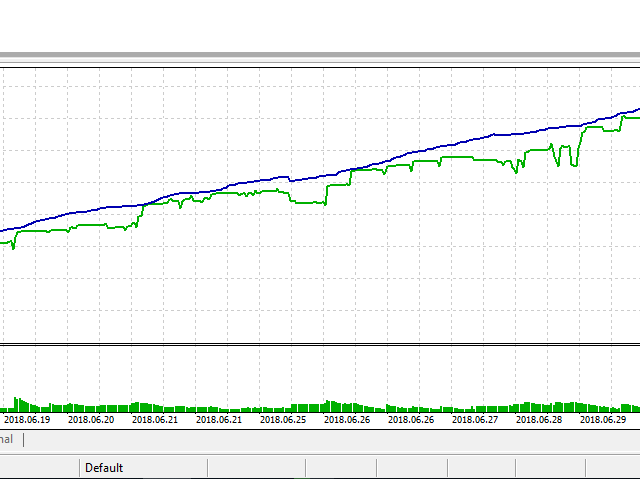Click the 2018.06.28 date label

540,420
